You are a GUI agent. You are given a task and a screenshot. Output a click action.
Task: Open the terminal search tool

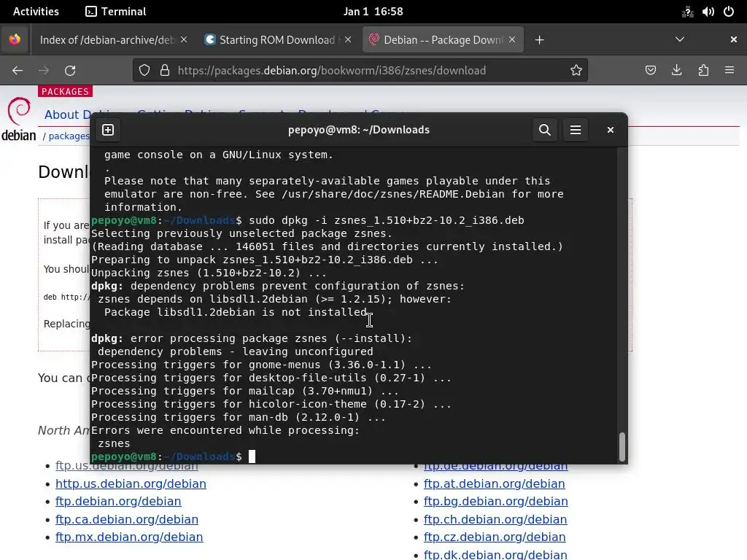tap(544, 130)
